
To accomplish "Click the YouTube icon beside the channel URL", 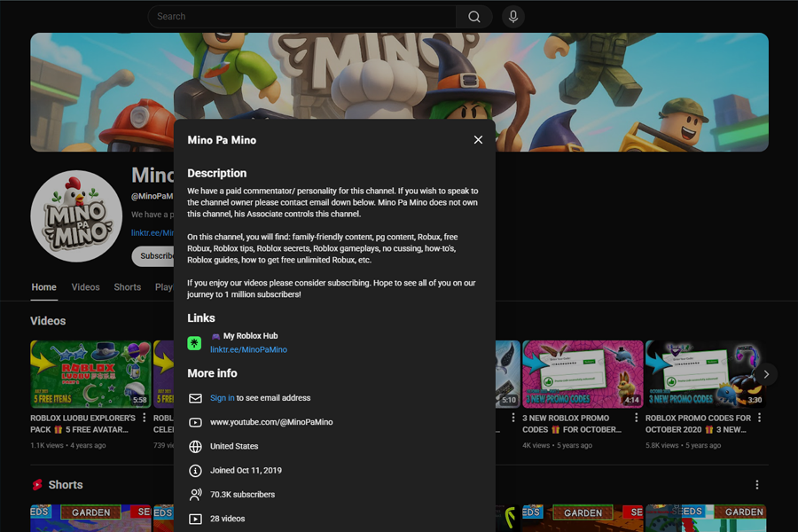I will pos(196,423).
